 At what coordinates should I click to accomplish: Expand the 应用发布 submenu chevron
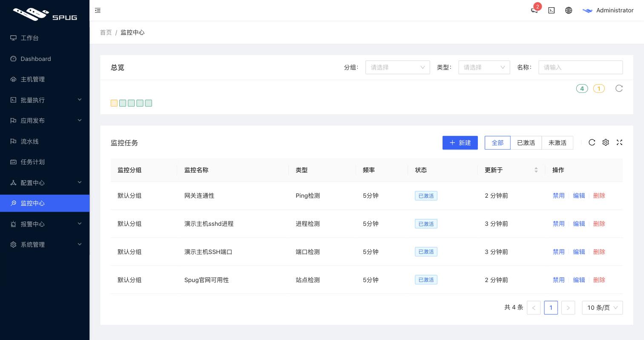[80, 120]
